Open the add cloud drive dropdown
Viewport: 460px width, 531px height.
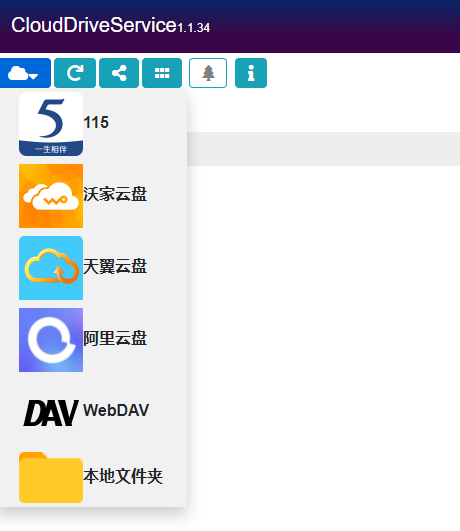coord(25,73)
